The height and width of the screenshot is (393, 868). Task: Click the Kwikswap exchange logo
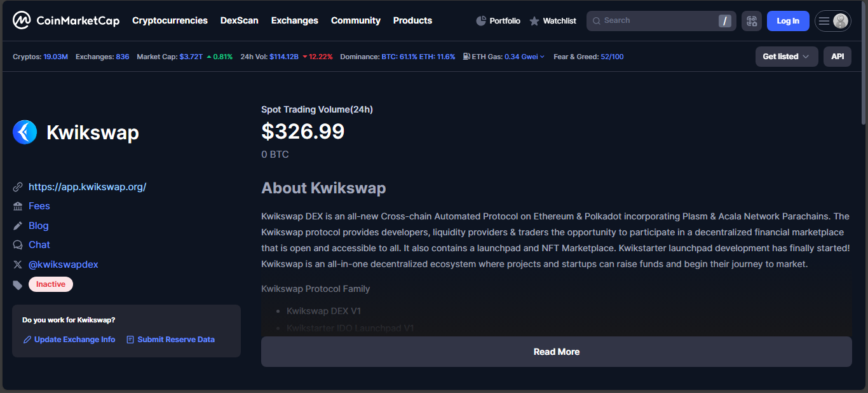tap(25, 132)
